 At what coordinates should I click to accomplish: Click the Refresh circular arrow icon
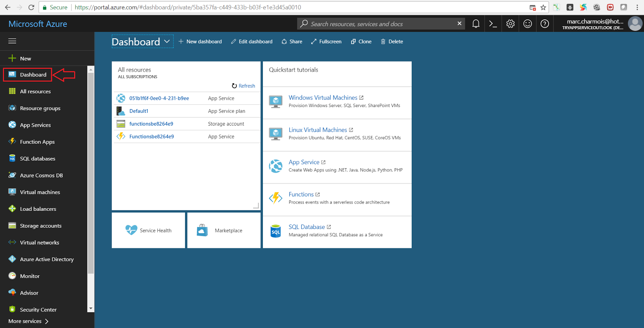pos(234,86)
